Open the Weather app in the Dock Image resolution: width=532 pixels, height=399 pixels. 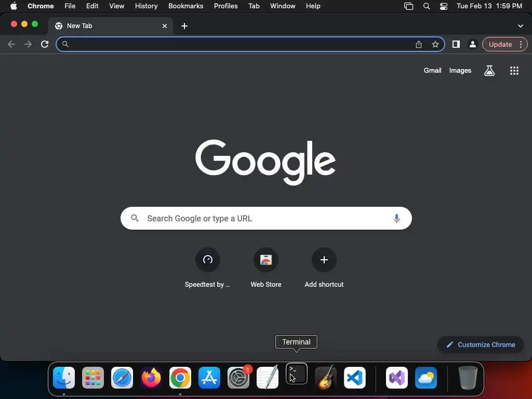(x=426, y=378)
